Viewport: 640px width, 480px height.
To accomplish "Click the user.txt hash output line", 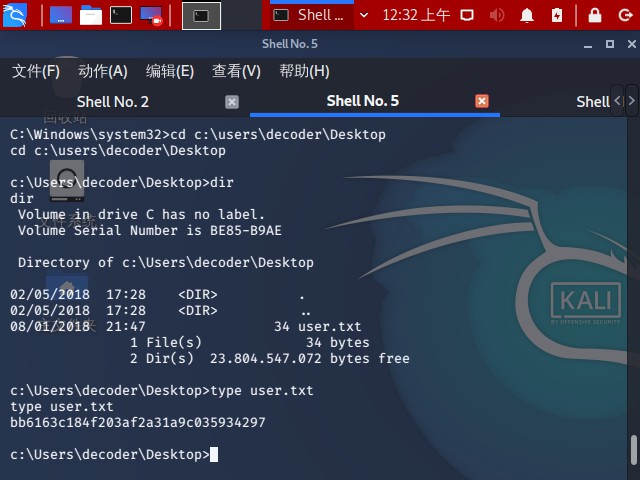I will 138,422.
